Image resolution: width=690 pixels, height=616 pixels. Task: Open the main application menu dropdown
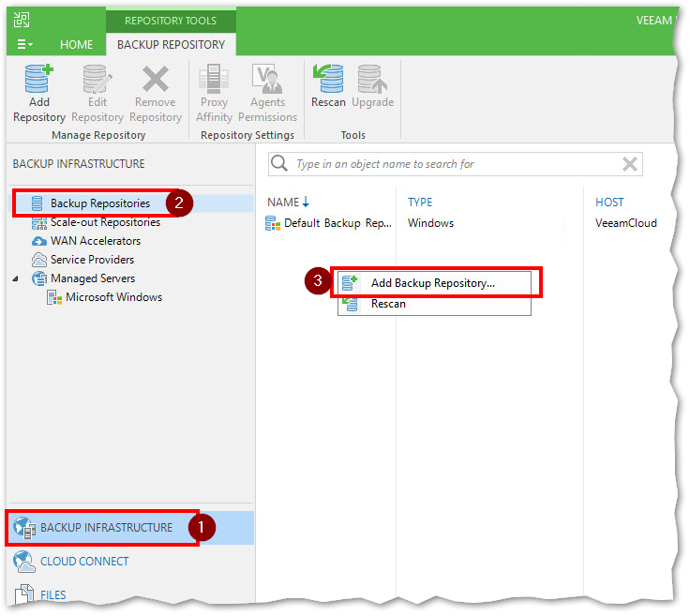[x=24, y=44]
